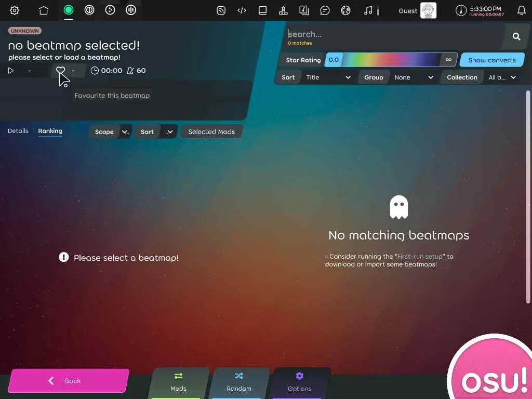Viewport: 532px width, 399px height.
Task: Open the notifications bell
Action: click(x=522, y=10)
